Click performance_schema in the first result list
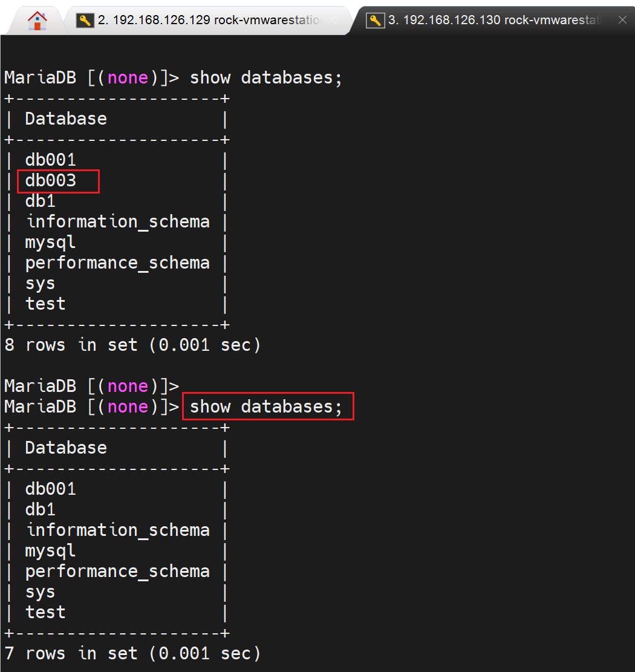 [x=117, y=263]
